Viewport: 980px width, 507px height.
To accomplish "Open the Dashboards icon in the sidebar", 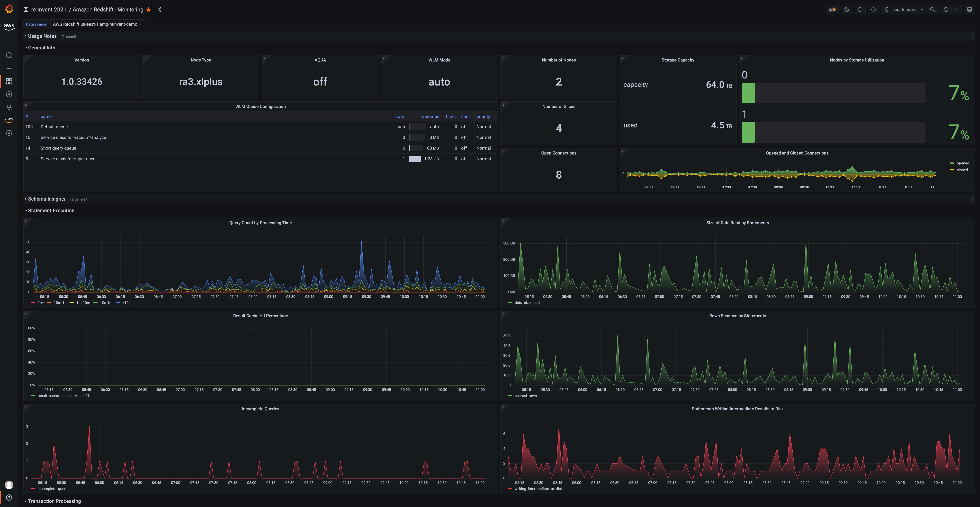I will click(x=9, y=81).
